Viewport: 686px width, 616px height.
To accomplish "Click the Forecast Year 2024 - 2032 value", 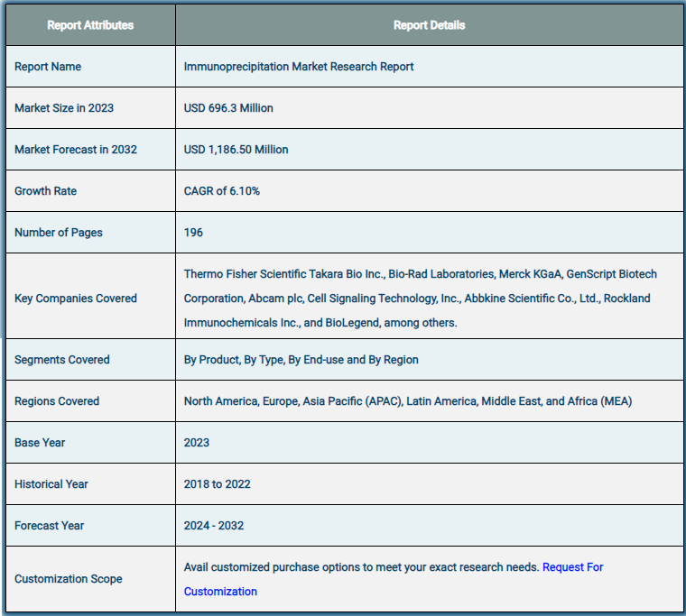I will (214, 526).
